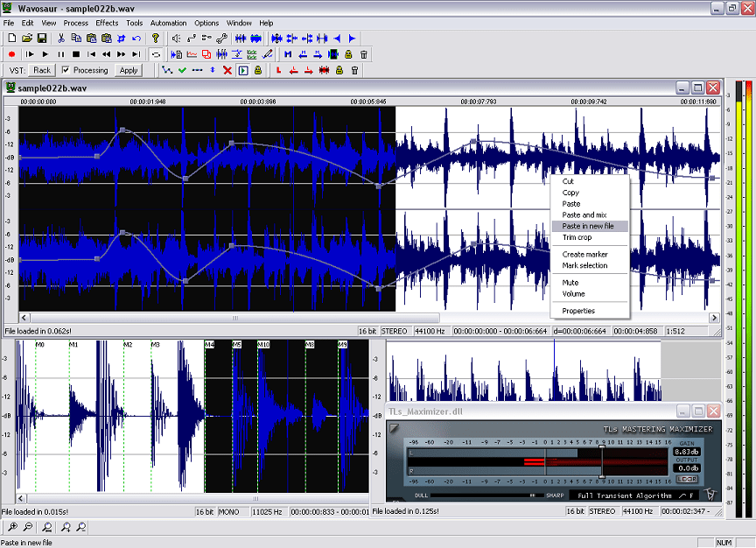Start recording with the red record icon
Viewport: 756px width, 548px height.
pos(11,54)
